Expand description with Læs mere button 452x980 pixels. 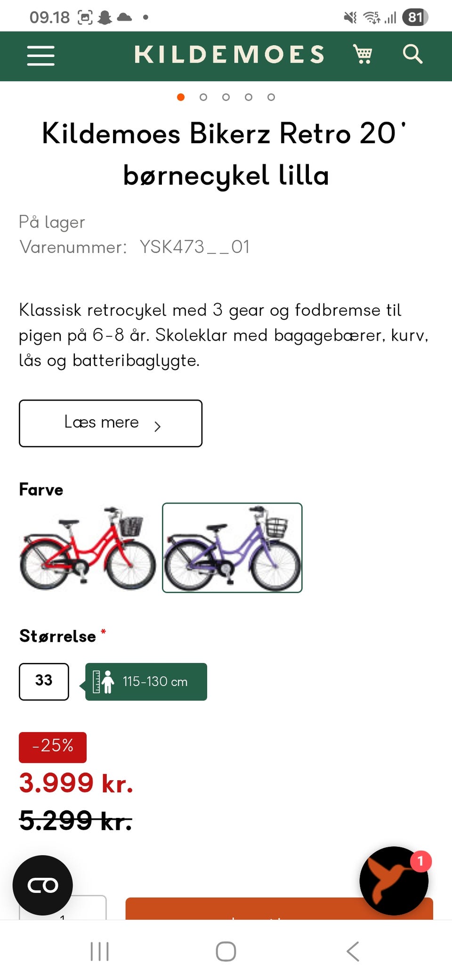pyautogui.click(x=111, y=423)
